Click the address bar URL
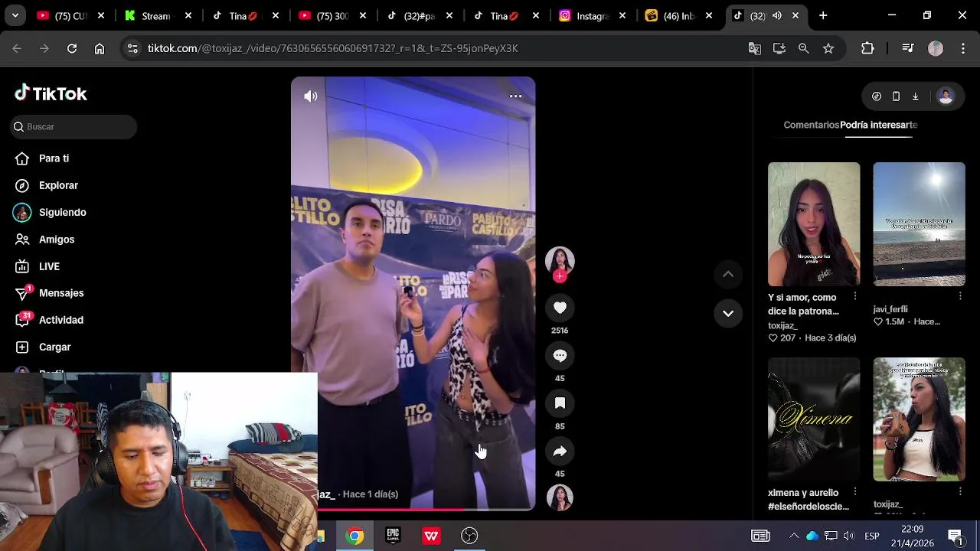 tap(332, 48)
